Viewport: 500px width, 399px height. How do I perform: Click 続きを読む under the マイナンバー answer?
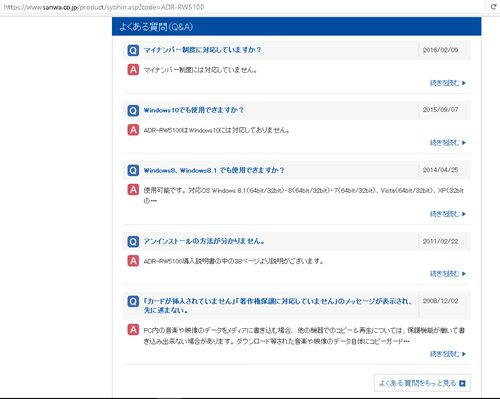(x=448, y=83)
